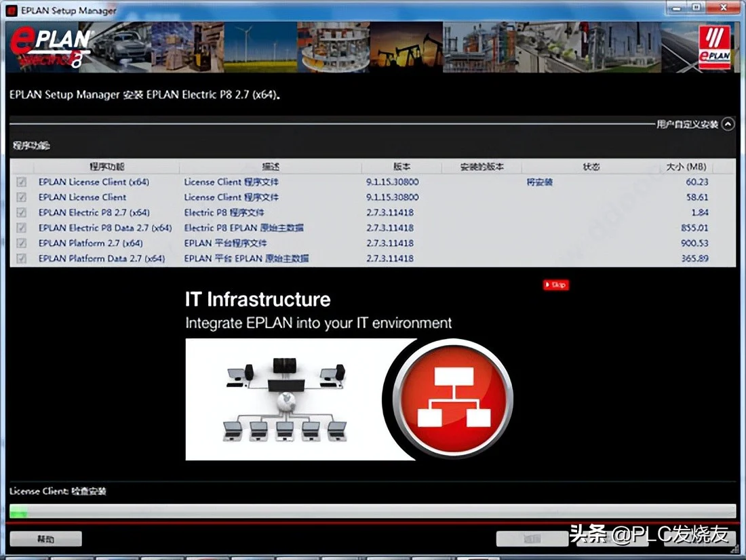Image resolution: width=746 pixels, height=560 pixels.
Task: Minimize the EPLAN Setup Manager window
Action: point(677,7)
